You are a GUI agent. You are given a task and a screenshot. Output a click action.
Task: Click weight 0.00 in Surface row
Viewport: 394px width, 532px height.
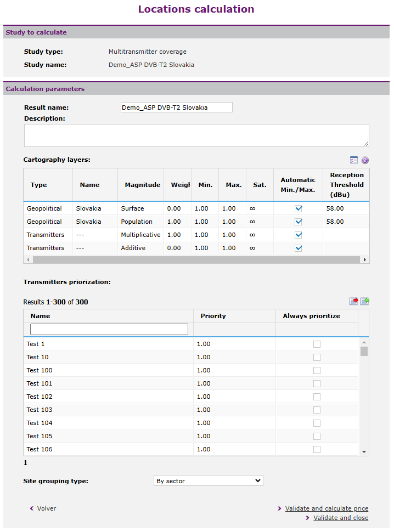[x=174, y=208]
